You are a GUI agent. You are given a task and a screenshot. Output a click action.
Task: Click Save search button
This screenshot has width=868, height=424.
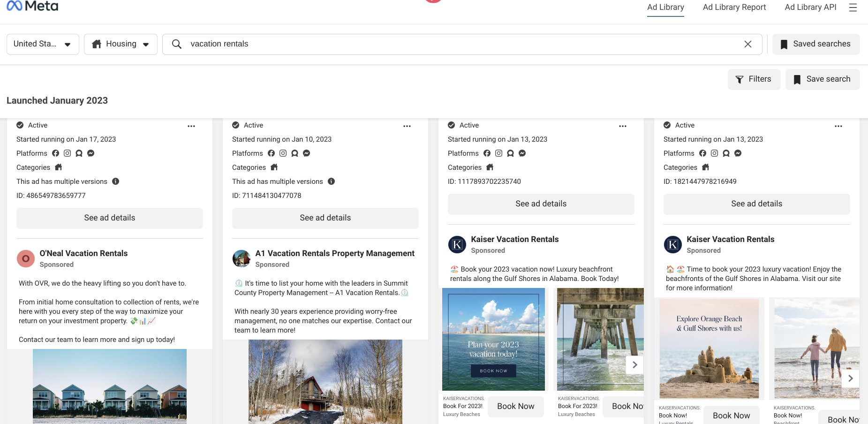point(823,79)
